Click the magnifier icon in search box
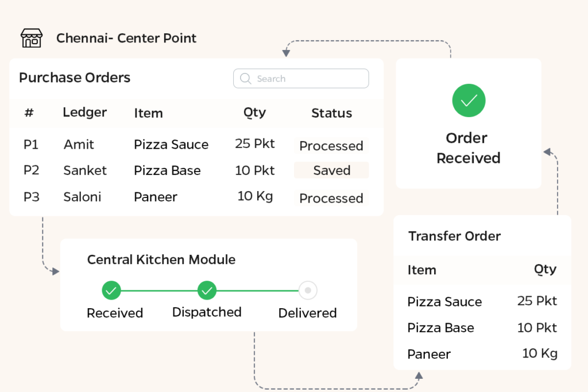 tap(246, 79)
